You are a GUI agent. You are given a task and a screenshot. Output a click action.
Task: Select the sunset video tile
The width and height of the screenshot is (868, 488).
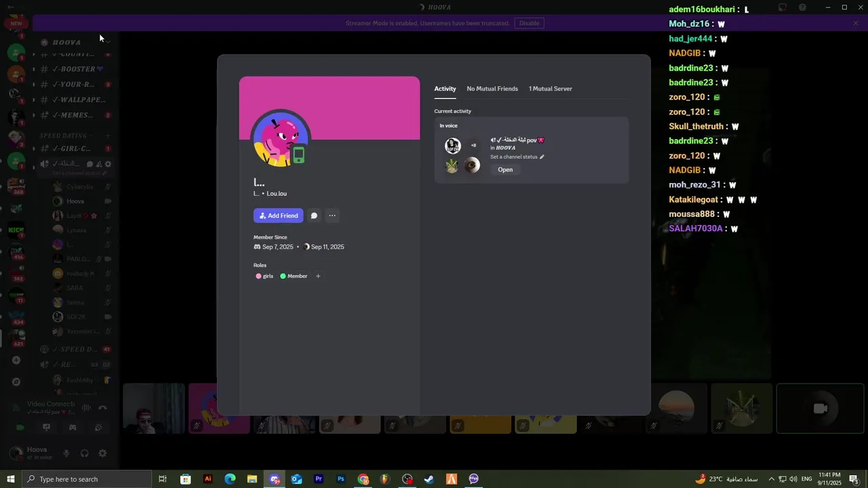pos(676,409)
